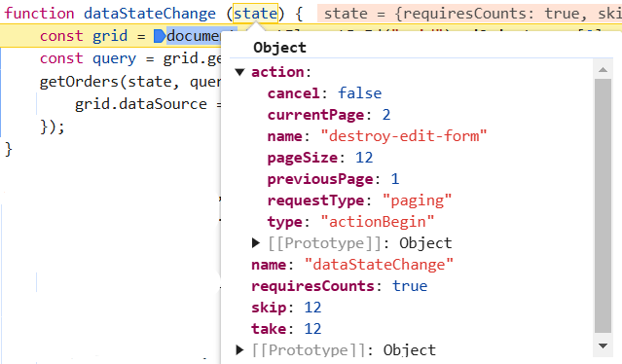Expand the [[Prototype]] under action

[x=256, y=243]
